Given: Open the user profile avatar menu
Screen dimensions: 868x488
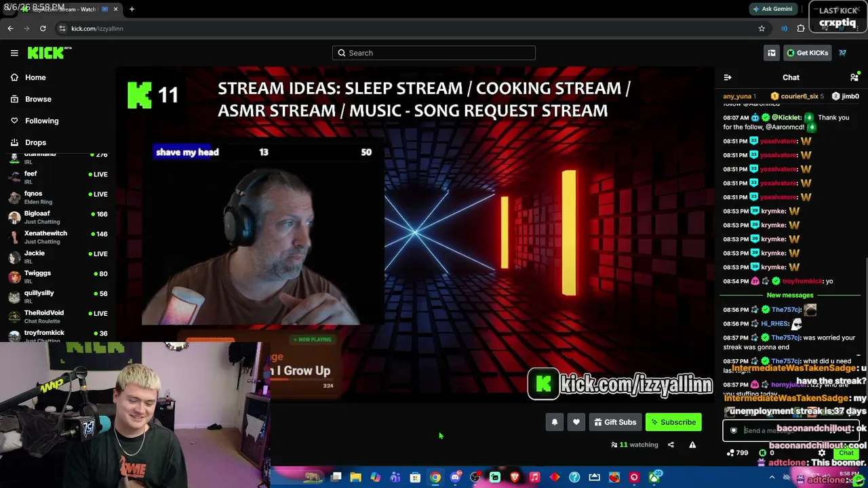Looking at the screenshot, I should (843, 53).
